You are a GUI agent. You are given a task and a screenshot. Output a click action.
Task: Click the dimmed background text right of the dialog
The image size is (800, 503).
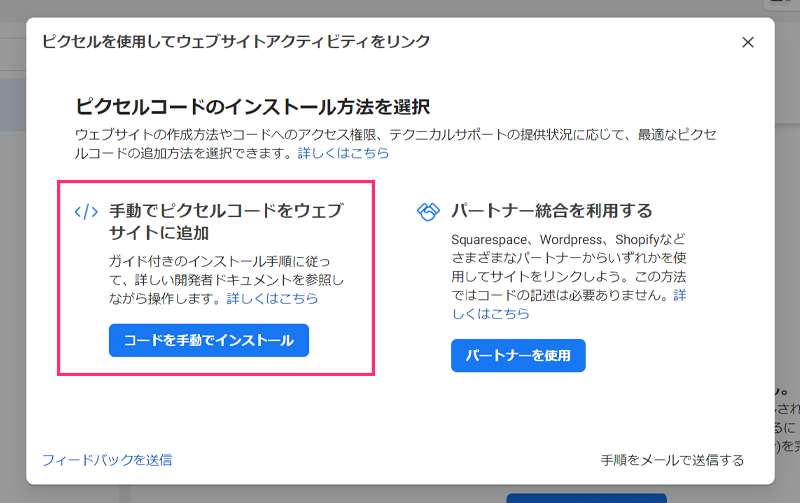click(x=787, y=420)
